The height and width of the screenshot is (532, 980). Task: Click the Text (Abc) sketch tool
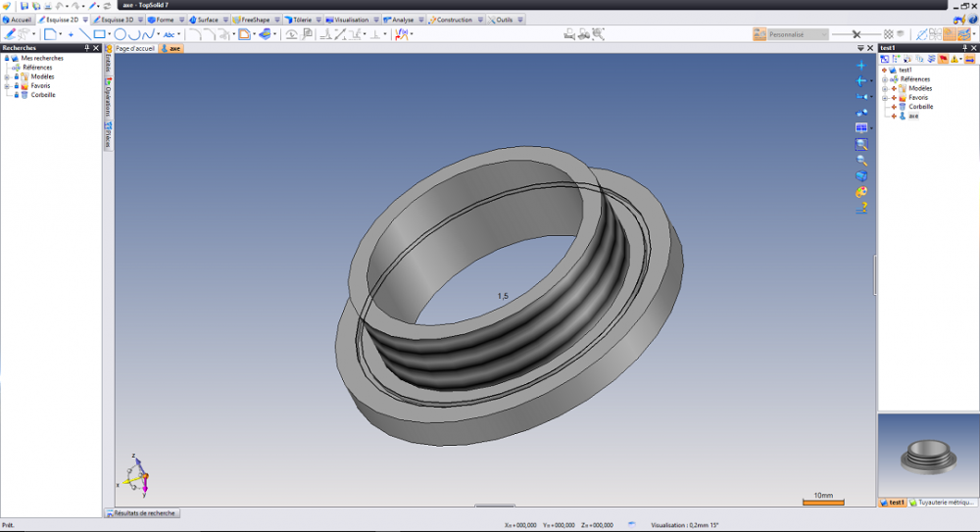(169, 34)
